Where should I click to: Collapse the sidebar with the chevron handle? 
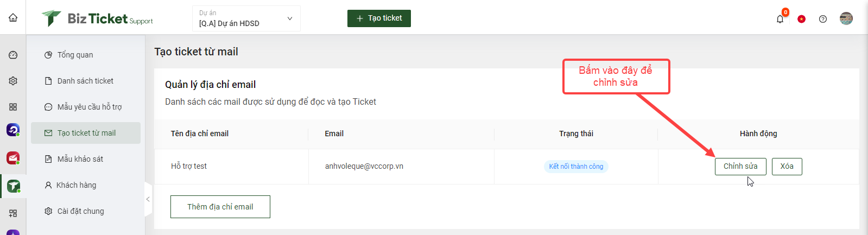148,199
